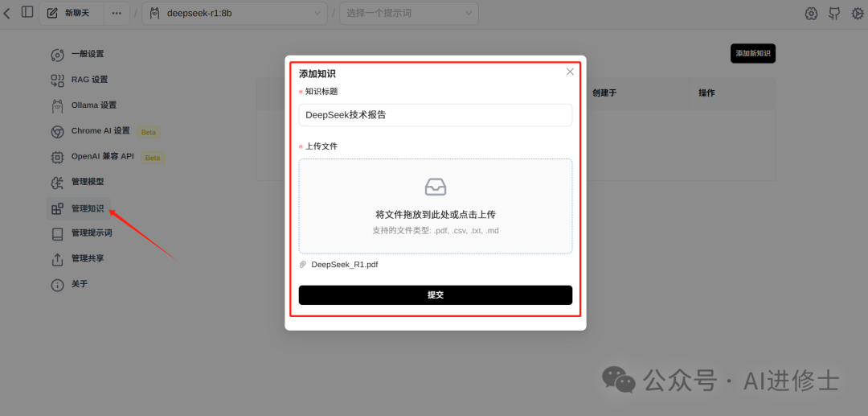Click the 管理共享 share icon
The image size is (868, 416).
pos(58,259)
